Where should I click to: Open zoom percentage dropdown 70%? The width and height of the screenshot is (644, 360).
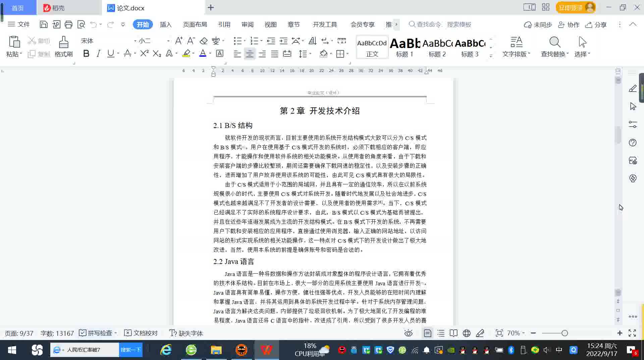tap(516, 333)
